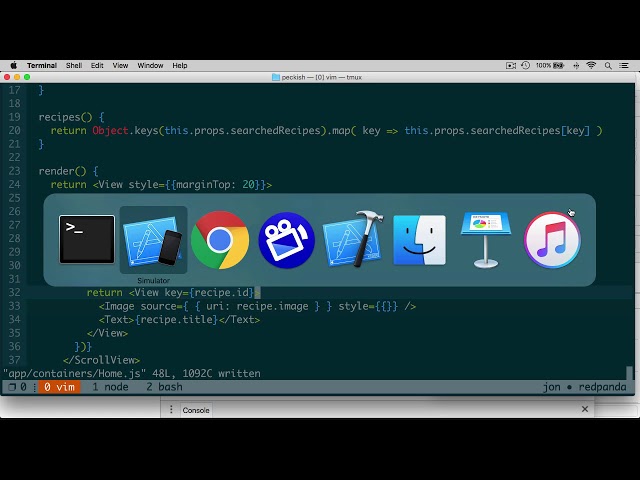Open the View menu
This screenshot has height=480, width=640.
point(120,65)
